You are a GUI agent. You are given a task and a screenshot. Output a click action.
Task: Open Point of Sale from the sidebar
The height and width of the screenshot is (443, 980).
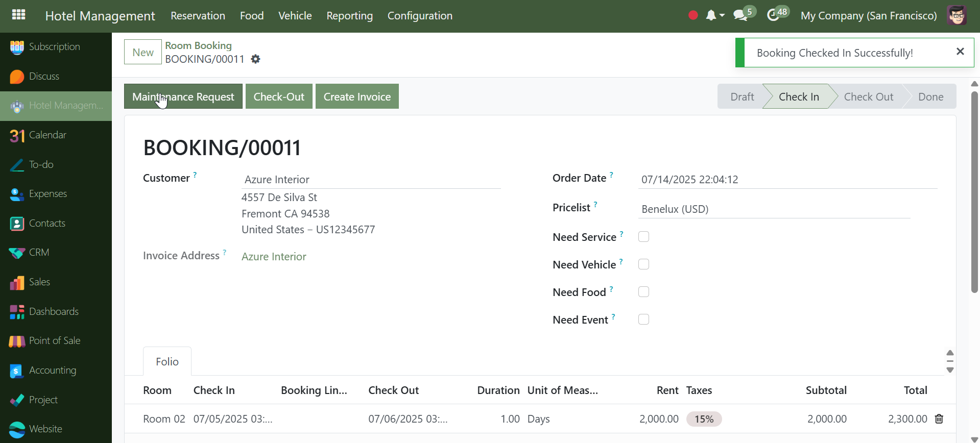(x=54, y=341)
